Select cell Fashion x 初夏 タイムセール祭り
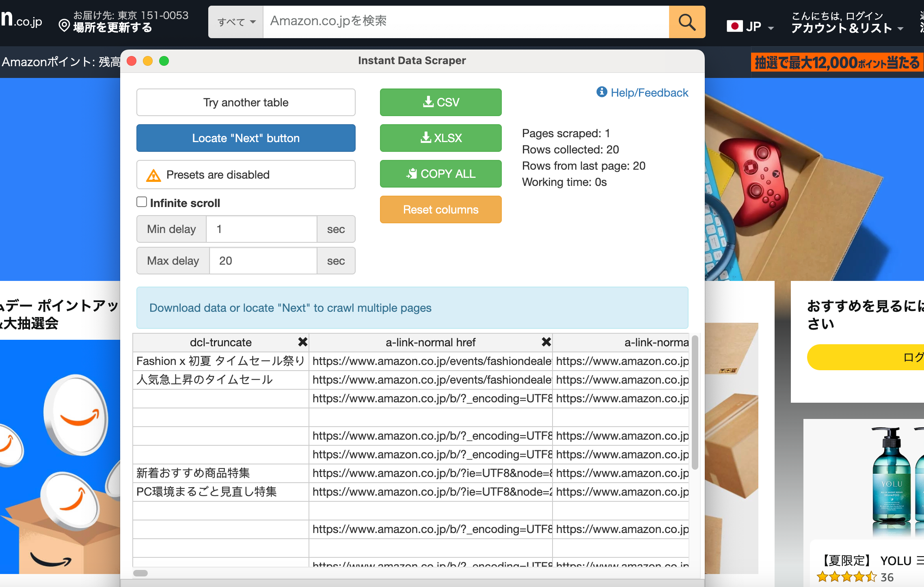This screenshot has height=587, width=924. pyautogui.click(x=221, y=361)
